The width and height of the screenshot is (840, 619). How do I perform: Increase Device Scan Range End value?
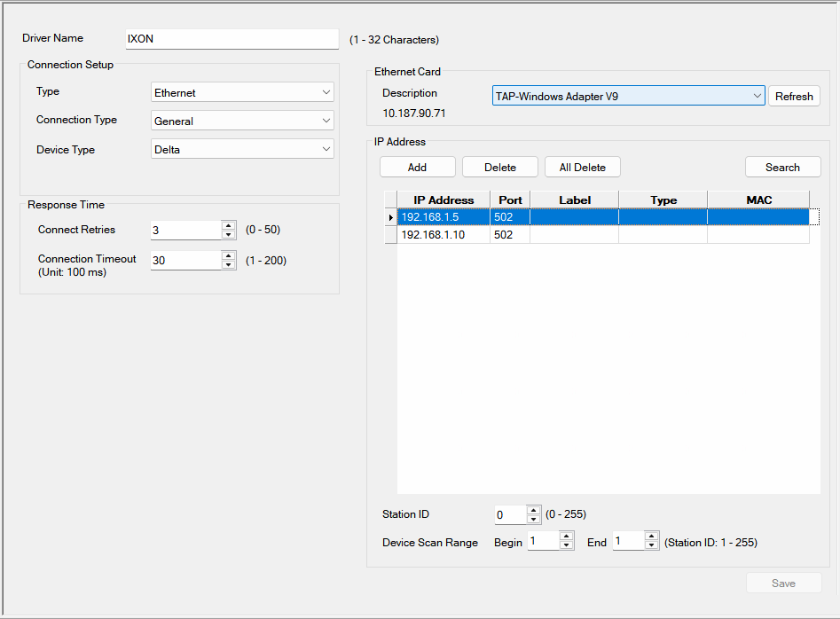click(651, 536)
